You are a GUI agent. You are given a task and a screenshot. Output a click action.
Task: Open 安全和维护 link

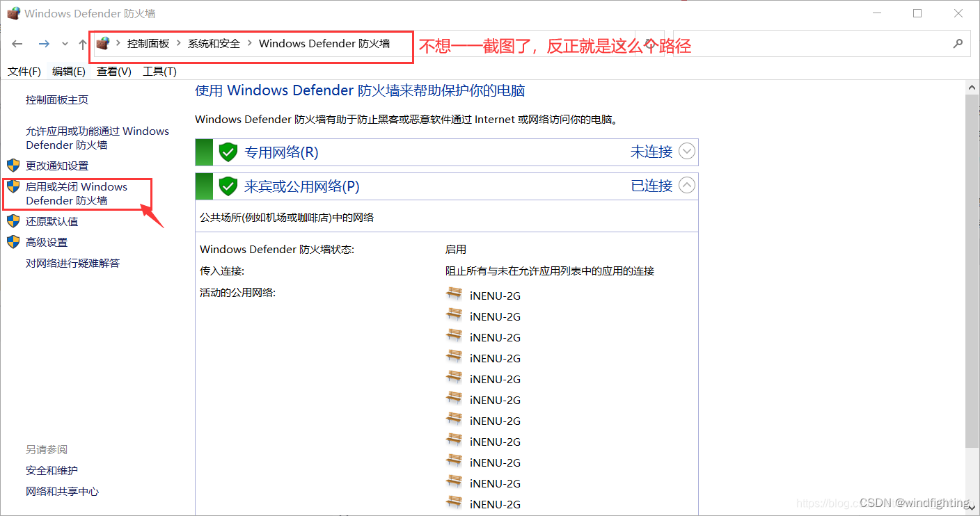[x=52, y=470]
